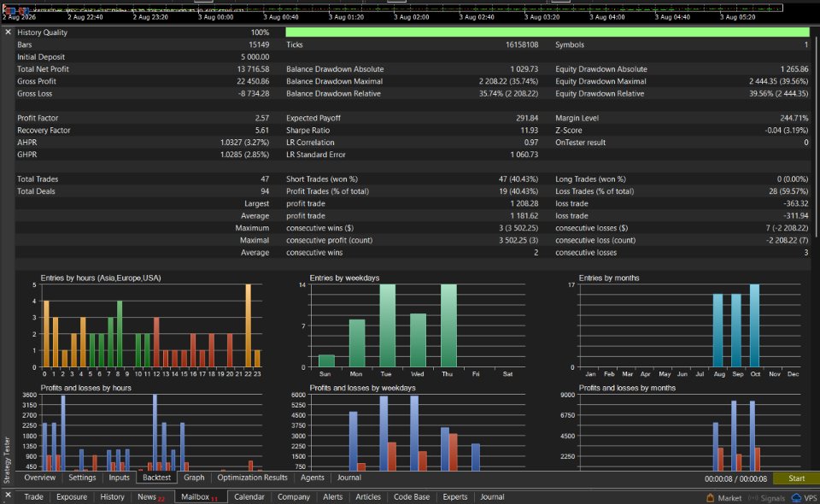Close the bottom Toolbox panel

pos(8,495)
